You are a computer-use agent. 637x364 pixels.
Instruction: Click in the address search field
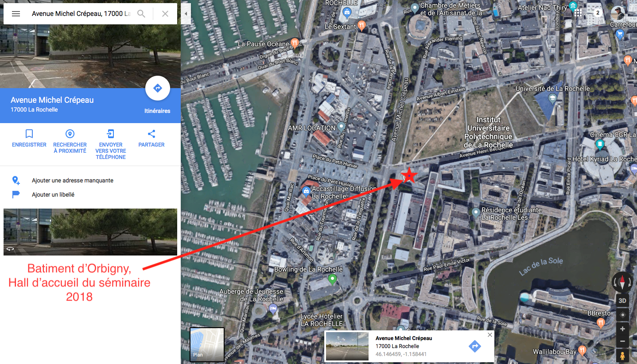81,14
